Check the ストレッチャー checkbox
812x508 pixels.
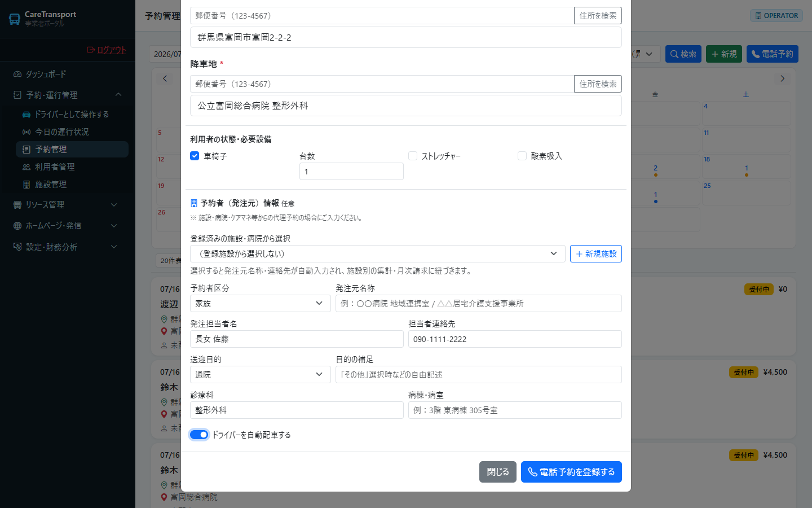coord(413,156)
